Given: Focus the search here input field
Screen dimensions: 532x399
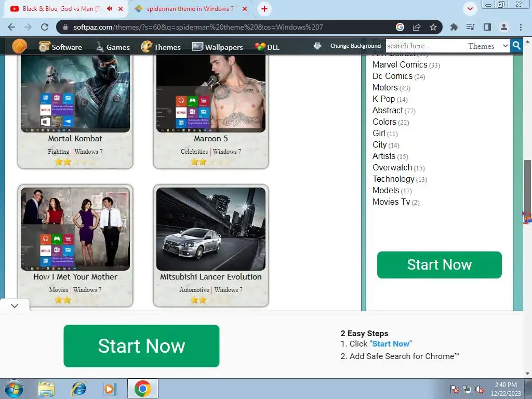Looking at the screenshot, I should pyautogui.click(x=426, y=46).
